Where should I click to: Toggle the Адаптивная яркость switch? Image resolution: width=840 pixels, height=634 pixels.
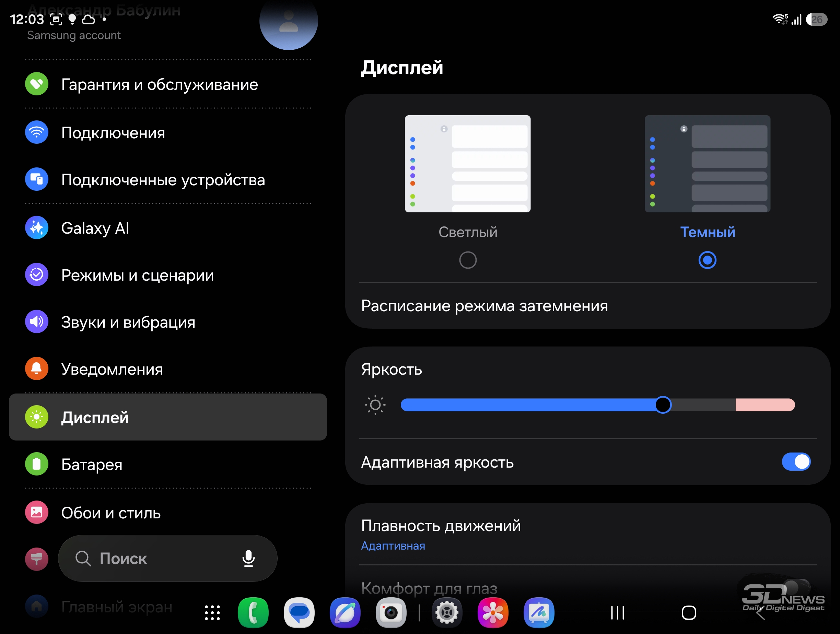click(796, 462)
